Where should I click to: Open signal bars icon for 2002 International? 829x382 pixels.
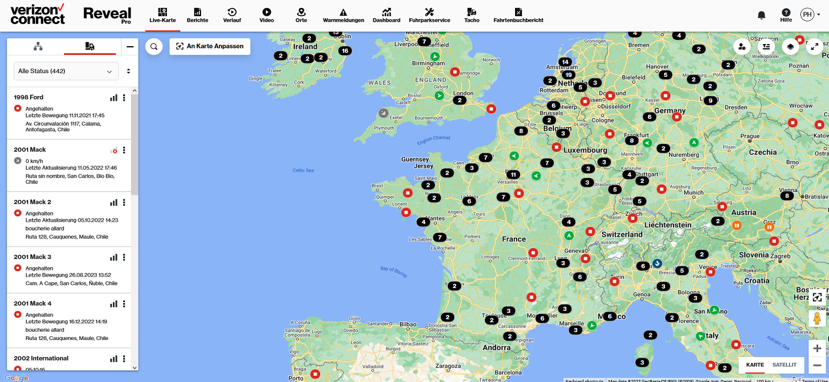(114, 359)
